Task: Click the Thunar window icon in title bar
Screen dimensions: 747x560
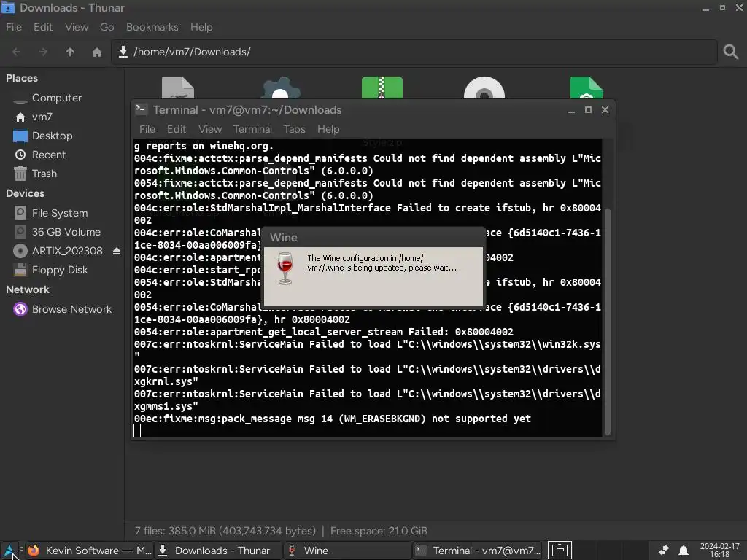Action: point(8,7)
